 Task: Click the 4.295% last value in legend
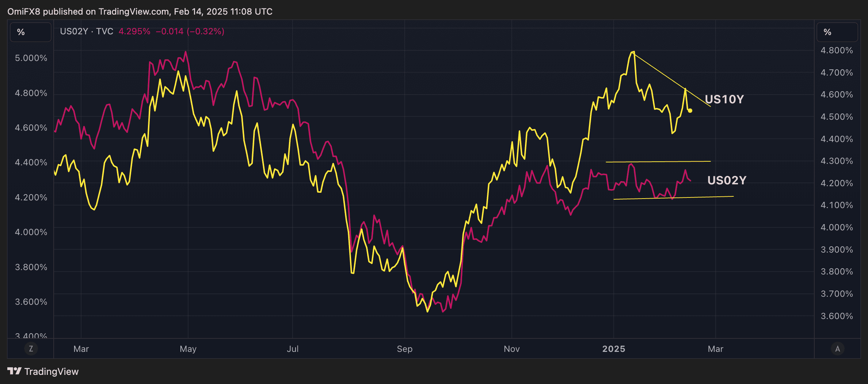coord(134,31)
